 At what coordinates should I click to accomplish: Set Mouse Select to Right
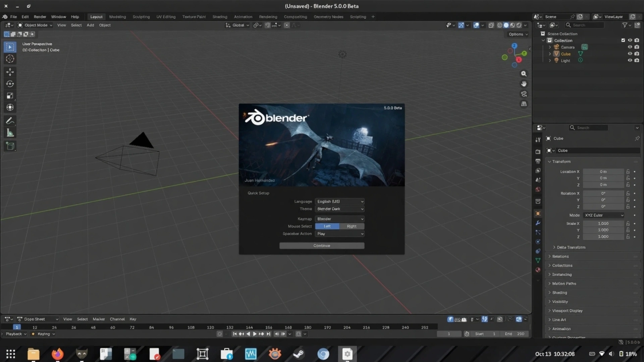click(x=352, y=226)
